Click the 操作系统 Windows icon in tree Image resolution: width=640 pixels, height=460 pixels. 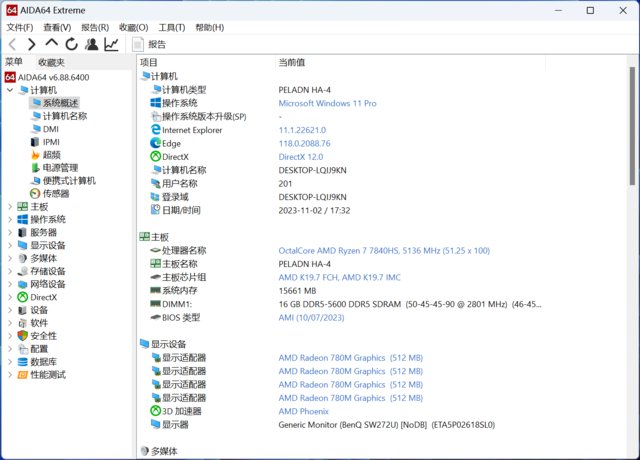tap(23, 220)
